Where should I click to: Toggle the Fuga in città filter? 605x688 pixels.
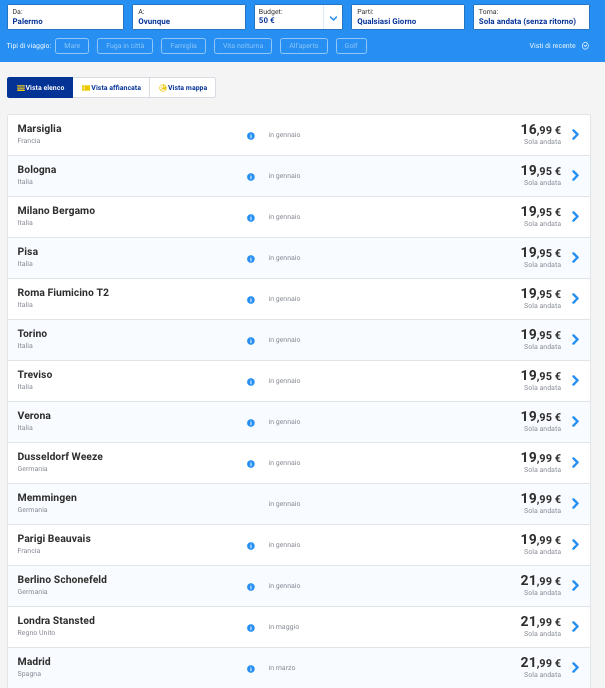click(126, 46)
